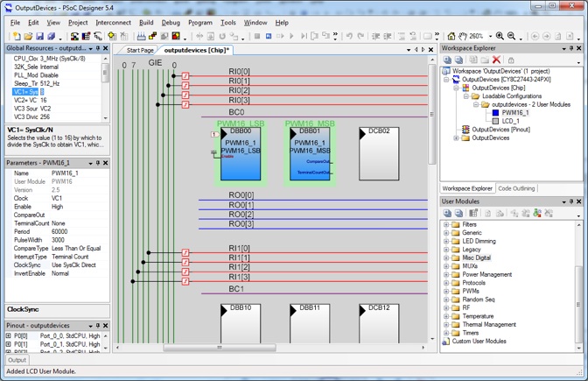Click the RI1[3] row input connector box

click(185, 281)
